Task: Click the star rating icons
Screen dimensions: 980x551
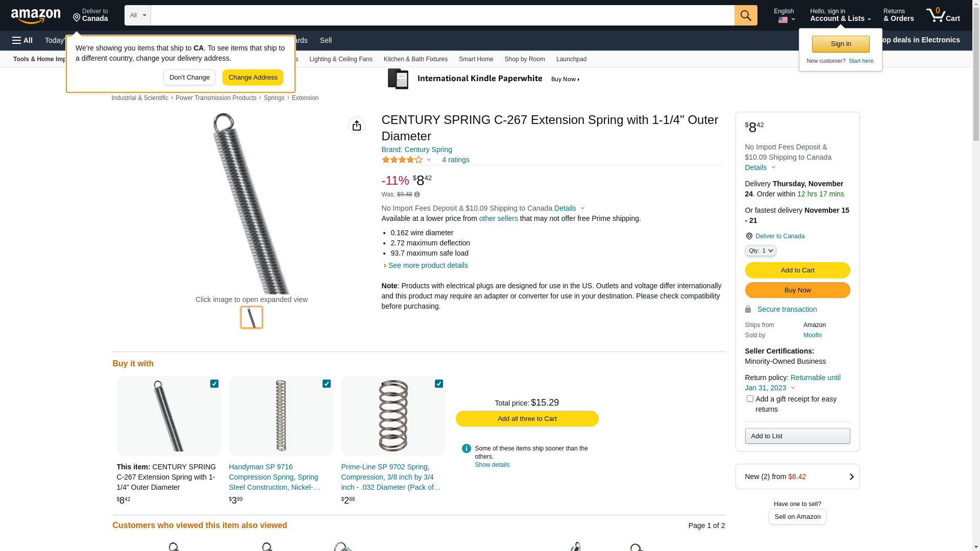Action: (402, 160)
